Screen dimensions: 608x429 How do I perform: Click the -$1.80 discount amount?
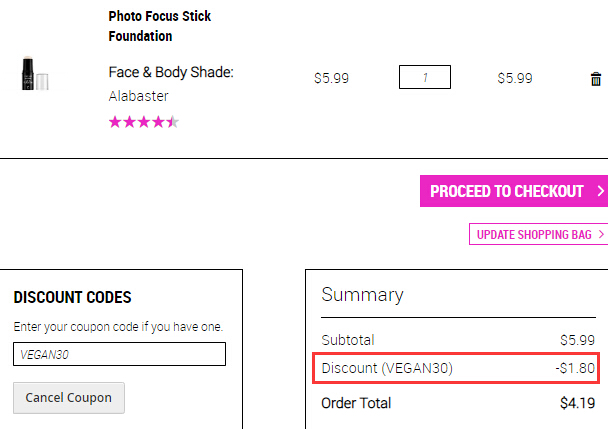575,368
